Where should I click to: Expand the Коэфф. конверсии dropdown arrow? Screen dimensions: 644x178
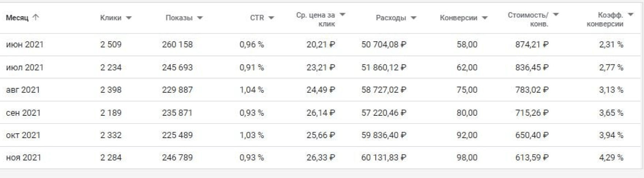coord(630,15)
